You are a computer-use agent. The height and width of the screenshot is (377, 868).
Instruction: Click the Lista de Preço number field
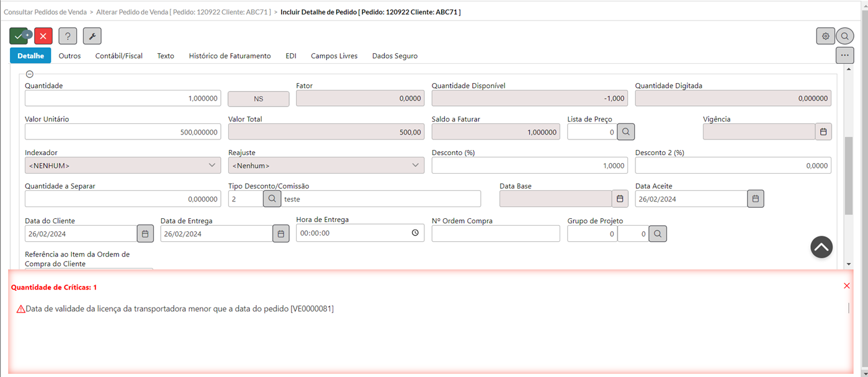[592, 131]
